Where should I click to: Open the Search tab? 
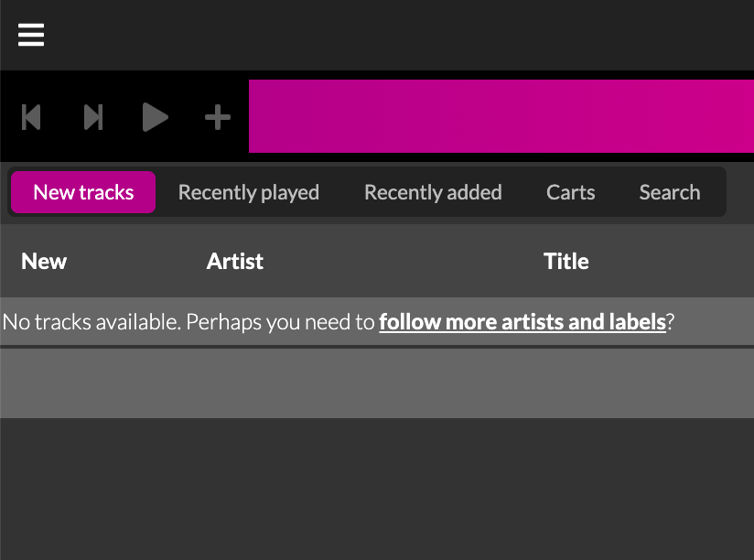(x=669, y=192)
